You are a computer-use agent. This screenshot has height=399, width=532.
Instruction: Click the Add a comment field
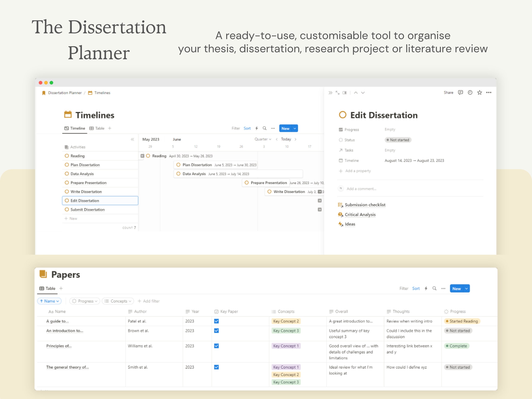coord(361,189)
